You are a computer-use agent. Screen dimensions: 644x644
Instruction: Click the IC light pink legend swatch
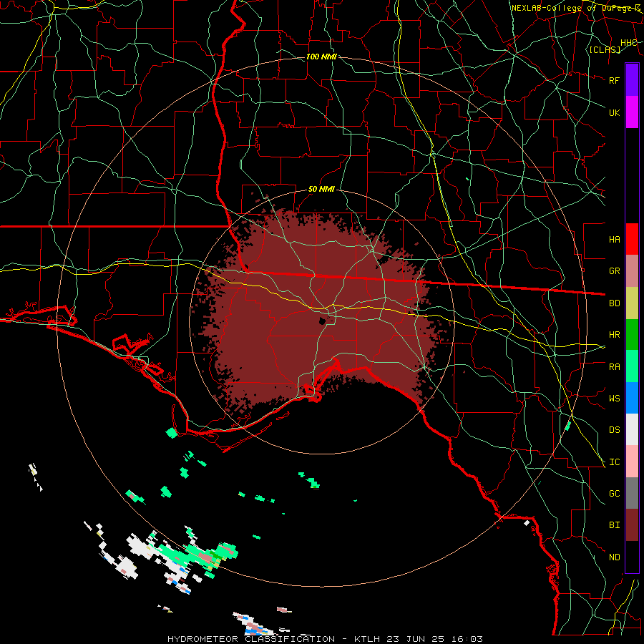click(632, 462)
